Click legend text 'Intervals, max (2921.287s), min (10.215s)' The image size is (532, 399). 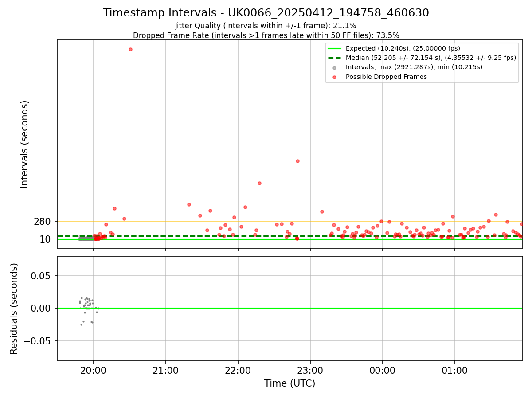[x=414, y=67]
